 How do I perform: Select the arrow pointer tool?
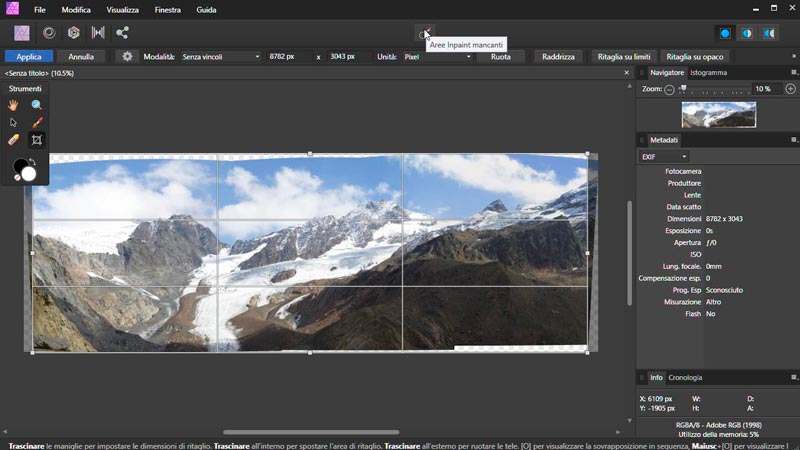pos(13,122)
